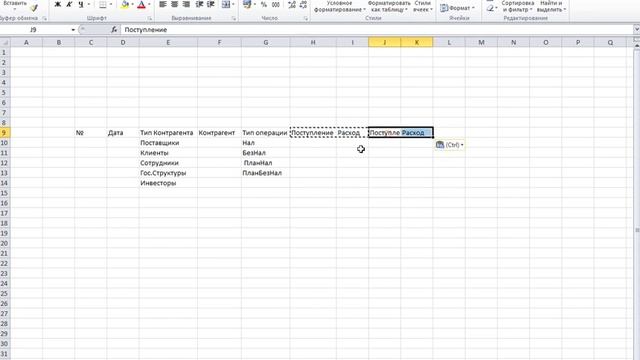640x360 pixels.
Task: Expand the formula bar
Action: 636,29
